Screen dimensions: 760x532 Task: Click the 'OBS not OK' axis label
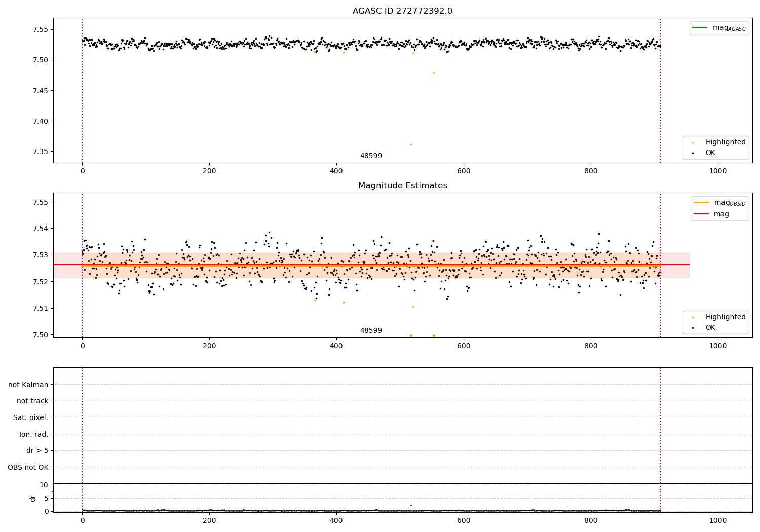click(28, 467)
